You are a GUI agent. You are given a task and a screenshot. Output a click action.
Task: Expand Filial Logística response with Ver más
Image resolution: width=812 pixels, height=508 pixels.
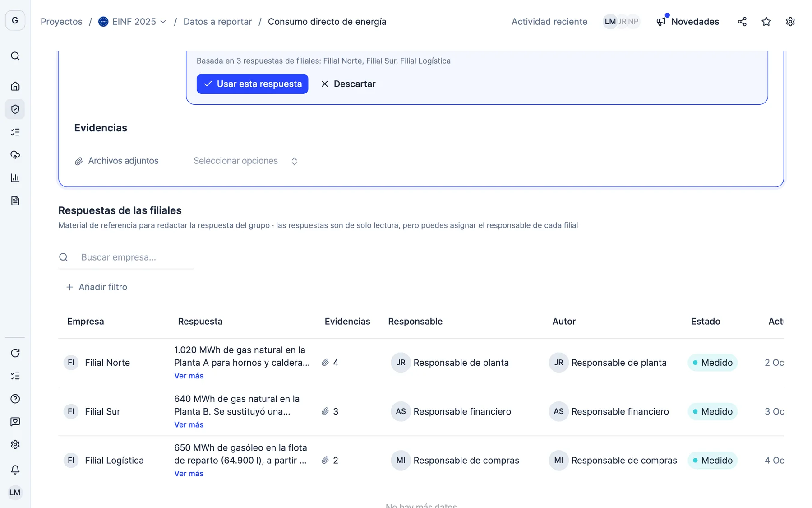[189, 473]
